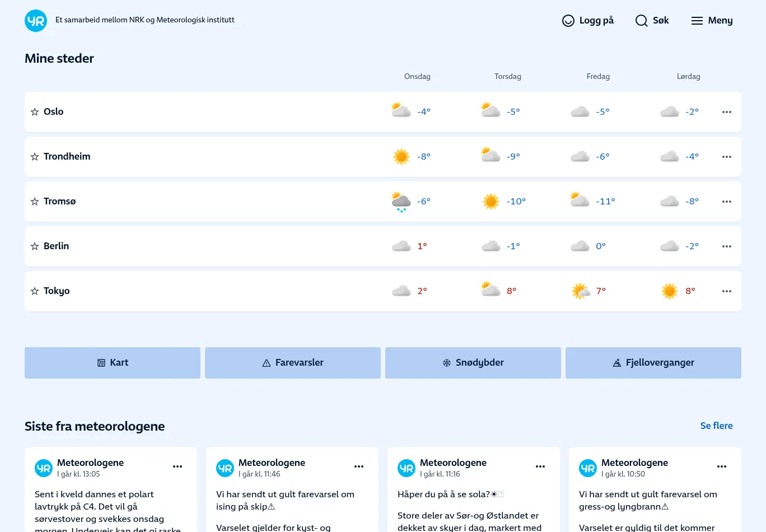Click the YR logo in header
766x532 pixels.
pyautogui.click(x=36, y=21)
